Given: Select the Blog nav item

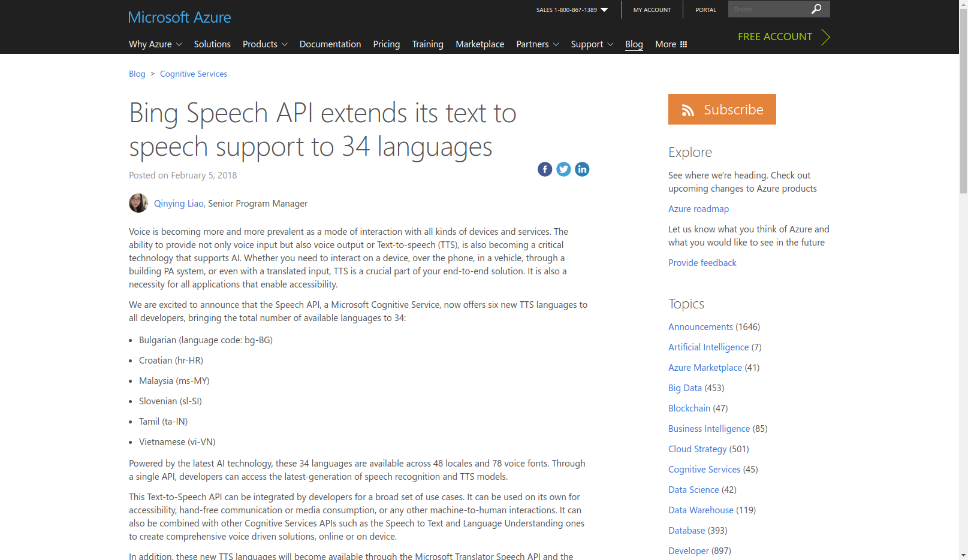Looking at the screenshot, I should pyautogui.click(x=634, y=44).
